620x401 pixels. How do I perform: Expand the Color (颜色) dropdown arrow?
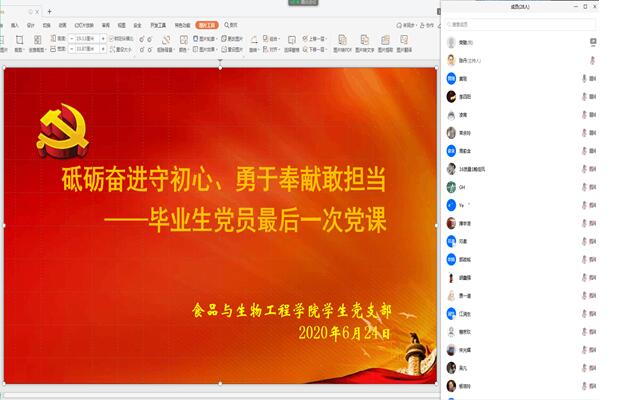(188, 50)
